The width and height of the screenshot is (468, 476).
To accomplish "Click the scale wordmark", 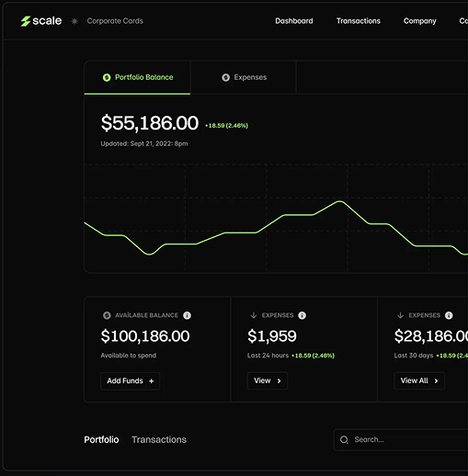I will 47,21.
